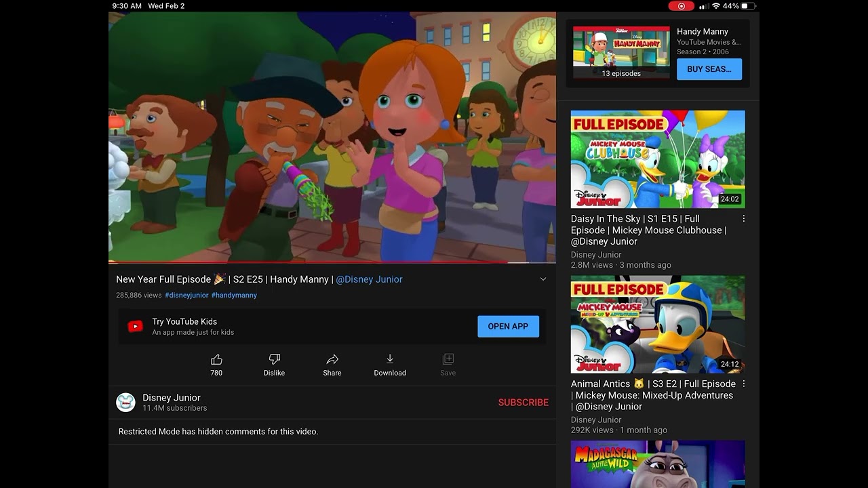Tap the Save to playlist icon
The image size is (868, 488).
pos(448,359)
